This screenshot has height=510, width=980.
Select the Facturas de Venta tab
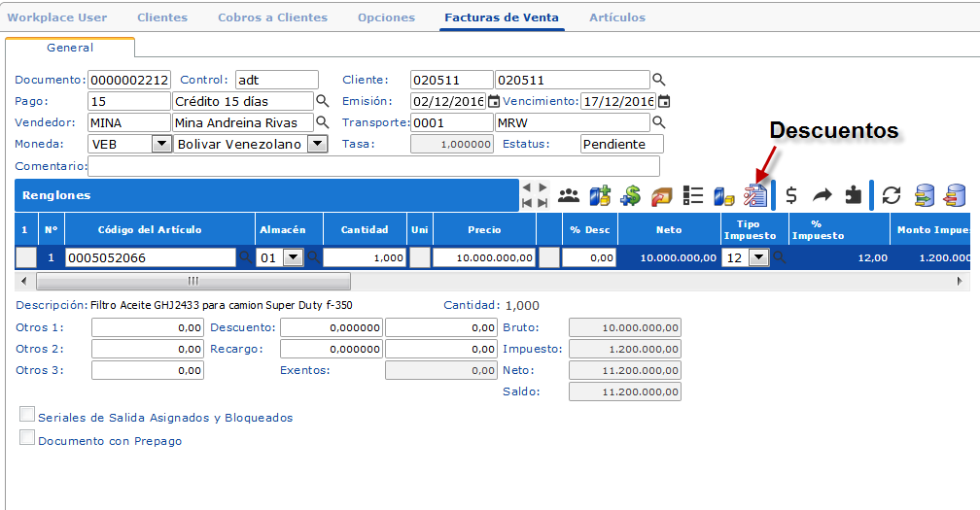point(502,17)
